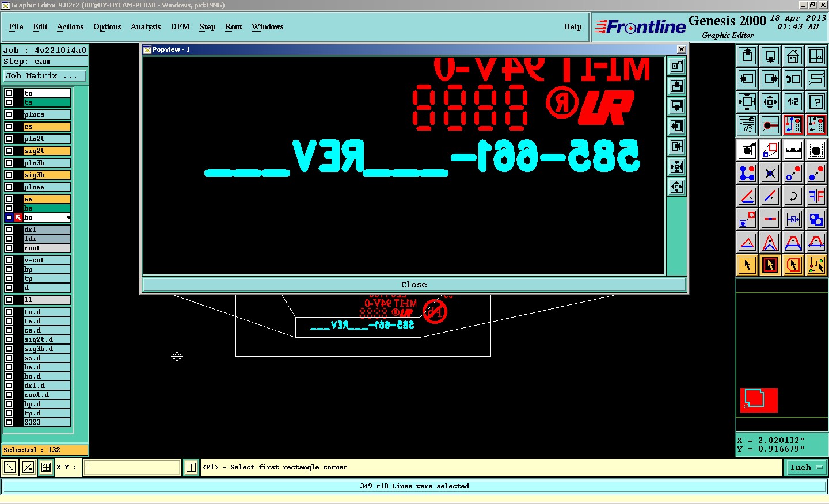Open the question mark help icon

[816, 102]
